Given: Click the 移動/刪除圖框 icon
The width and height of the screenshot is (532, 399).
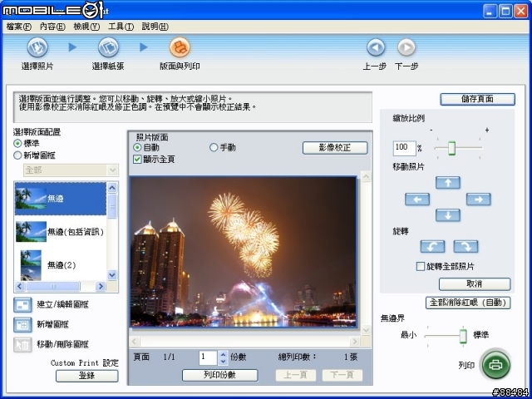Looking at the screenshot, I should 22,344.
